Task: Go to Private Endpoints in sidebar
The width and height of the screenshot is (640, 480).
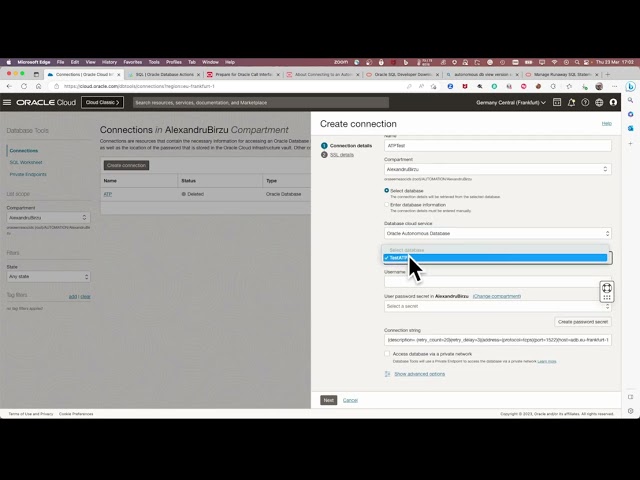Action: click(x=28, y=174)
